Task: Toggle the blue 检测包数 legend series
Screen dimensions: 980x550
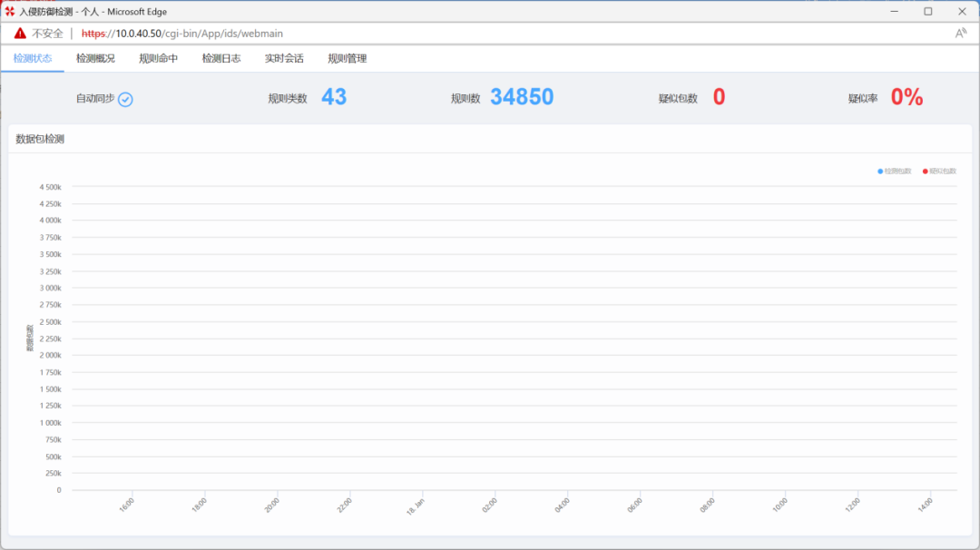Action: point(895,172)
